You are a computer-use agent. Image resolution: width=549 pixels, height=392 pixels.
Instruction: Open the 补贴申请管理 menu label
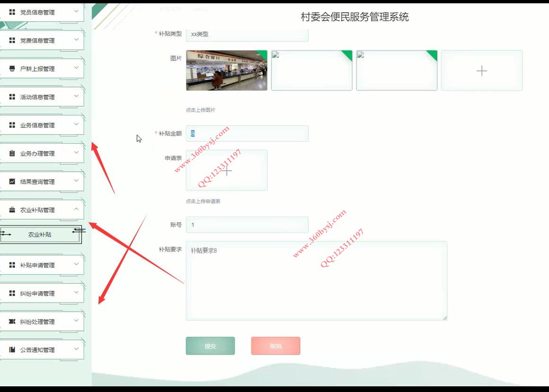pyautogui.click(x=37, y=265)
